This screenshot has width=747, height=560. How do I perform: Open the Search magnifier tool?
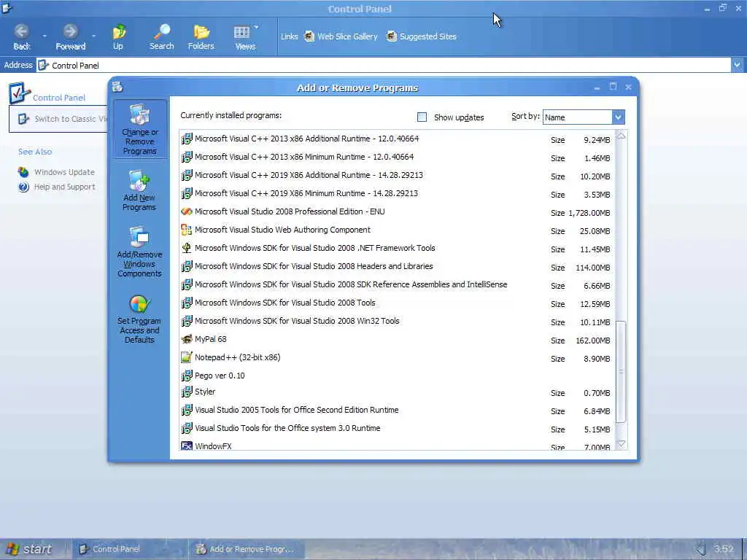click(x=162, y=31)
